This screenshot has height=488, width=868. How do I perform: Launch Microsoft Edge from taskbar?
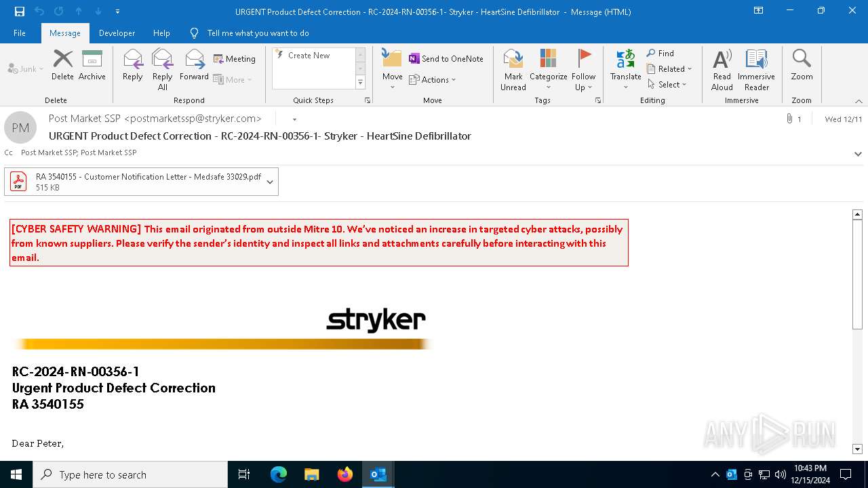tap(279, 474)
